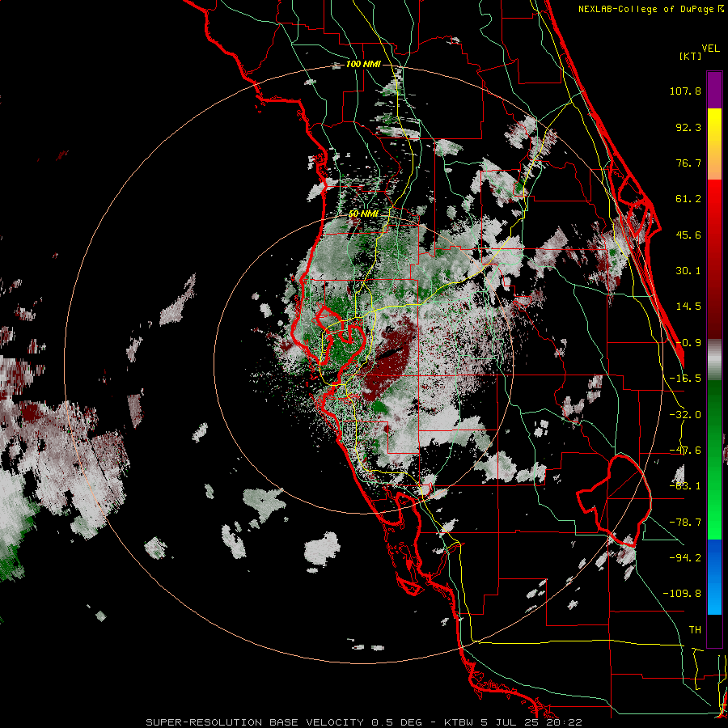Click the -78.7 value on velocity scale
Viewport: 728px width, 728px height.
coord(685,523)
